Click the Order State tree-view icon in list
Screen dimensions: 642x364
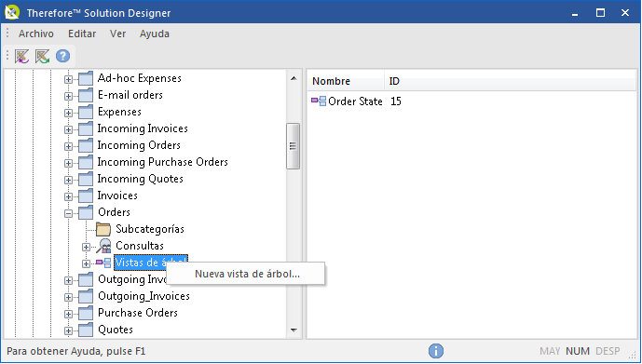pyautogui.click(x=319, y=101)
